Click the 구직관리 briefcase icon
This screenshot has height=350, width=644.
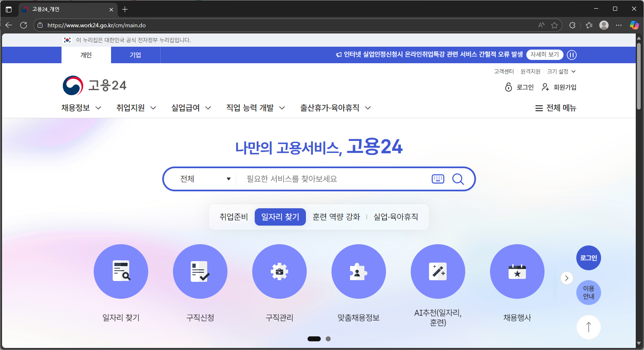pyautogui.click(x=279, y=271)
